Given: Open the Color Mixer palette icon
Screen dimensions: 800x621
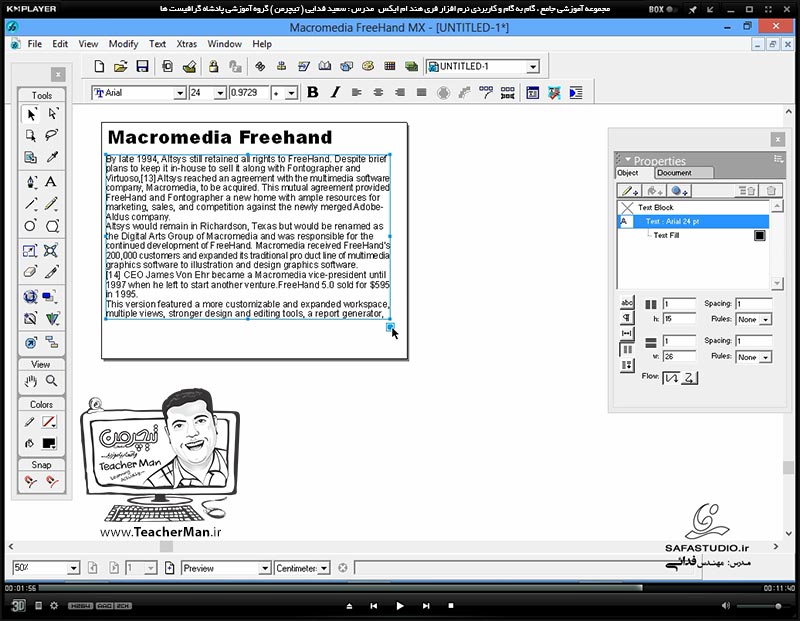Looking at the screenshot, I should tap(368, 66).
